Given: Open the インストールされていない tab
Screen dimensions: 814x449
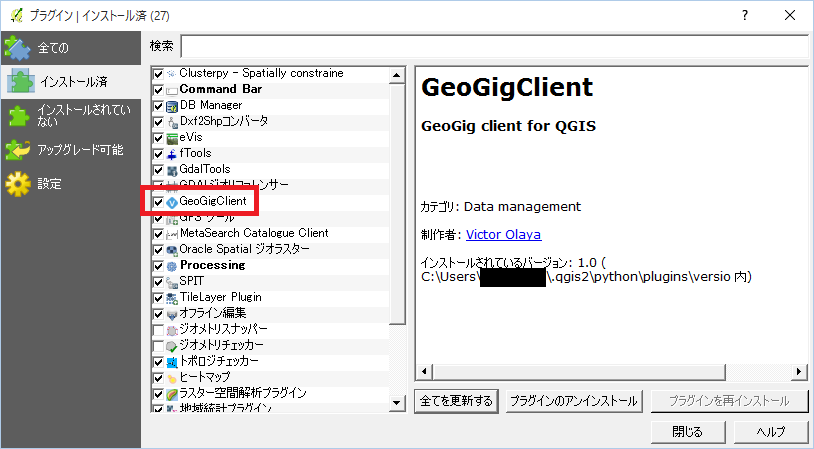Looking at the screenshot, I should coord(70,116).
